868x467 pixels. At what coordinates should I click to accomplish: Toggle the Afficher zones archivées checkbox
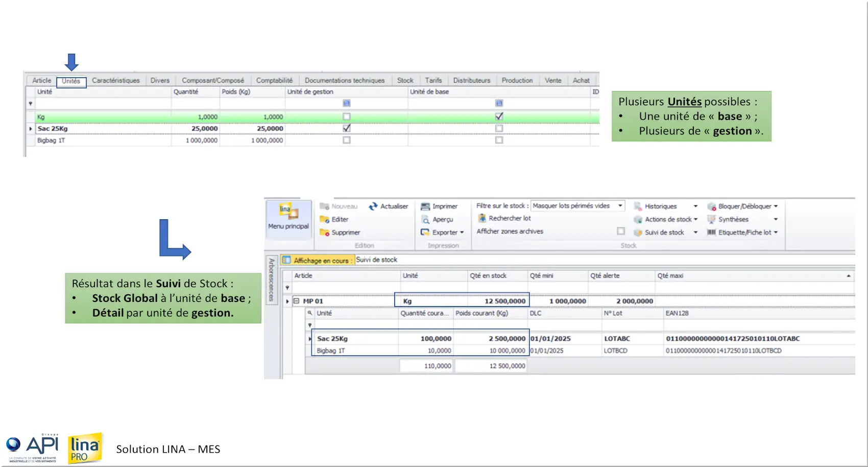[621, 231]
